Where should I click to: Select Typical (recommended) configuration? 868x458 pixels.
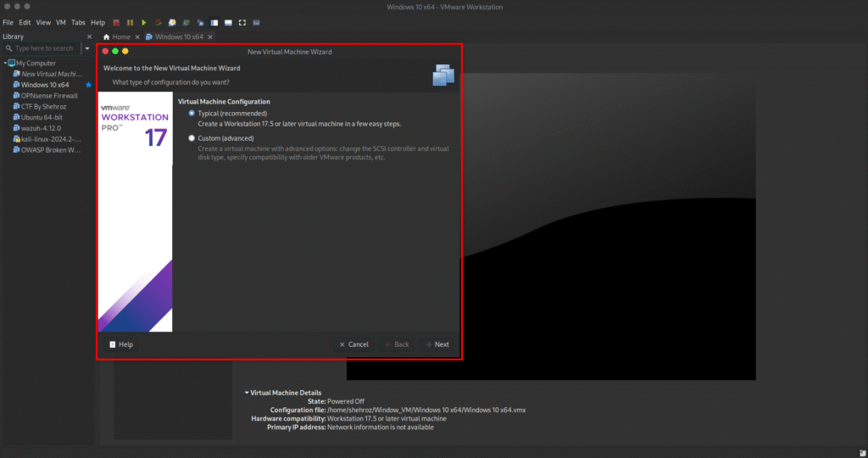(192, 114)
